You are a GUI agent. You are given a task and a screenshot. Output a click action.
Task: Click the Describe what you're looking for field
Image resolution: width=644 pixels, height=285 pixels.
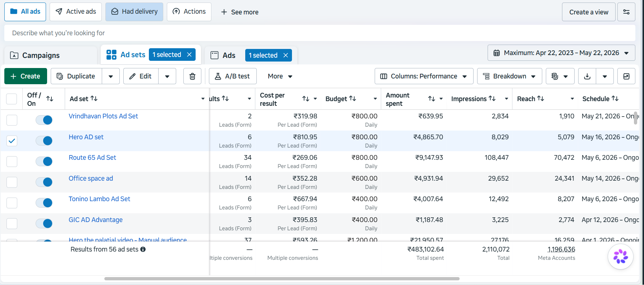click(x=320, y=33)
